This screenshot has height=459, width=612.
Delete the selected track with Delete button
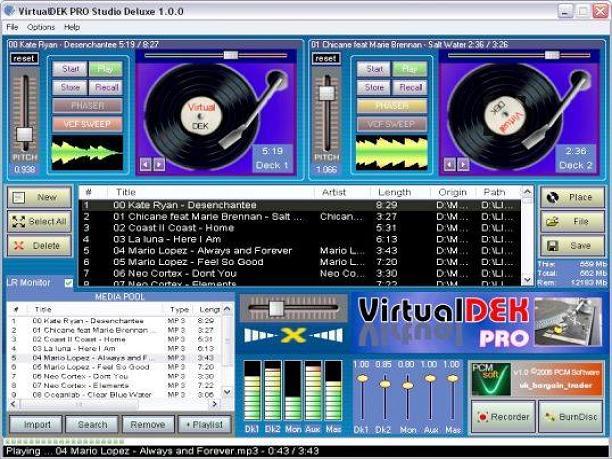point(38,245)
